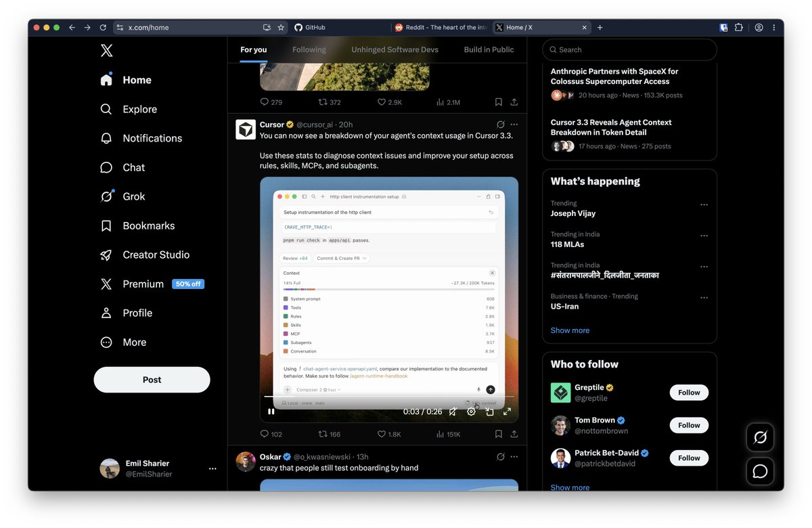The image size is (812, 528).
Task: Open options for Joseph Vijay trend
Action: click(x=704, y=204)
